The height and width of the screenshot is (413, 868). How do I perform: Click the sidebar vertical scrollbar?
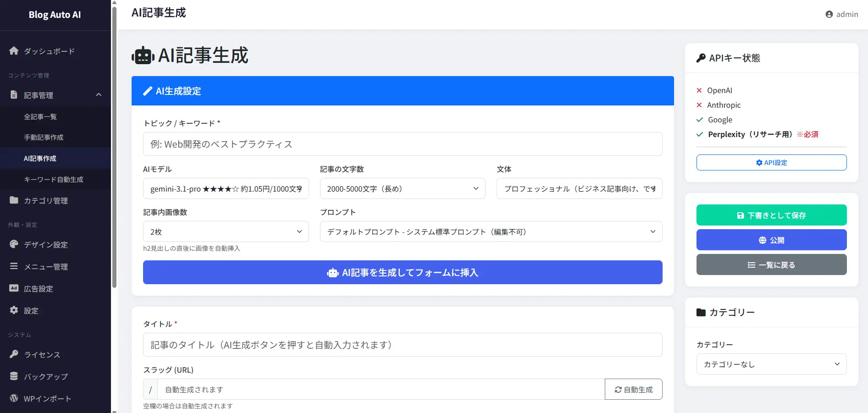[x=114, y=147]
